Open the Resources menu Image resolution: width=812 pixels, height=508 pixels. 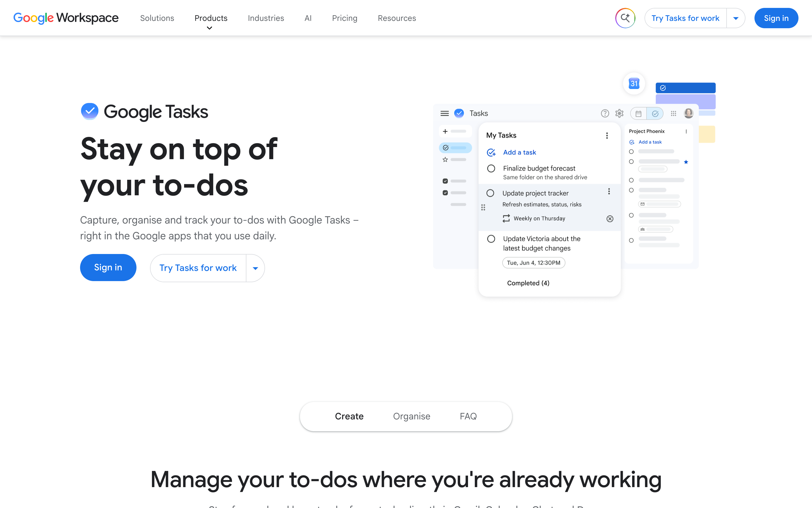coord(397,18)
